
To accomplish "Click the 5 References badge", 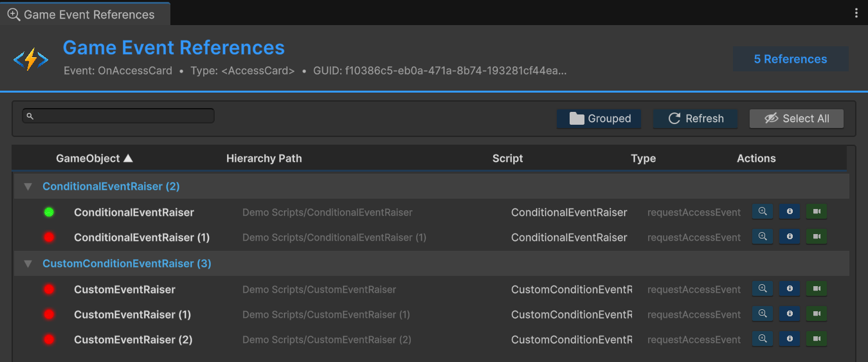I will (x=790, y=59).
